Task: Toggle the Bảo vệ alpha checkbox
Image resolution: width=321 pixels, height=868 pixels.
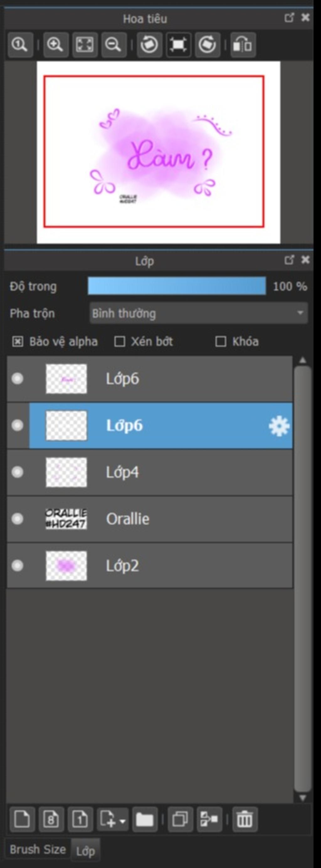Action: 18,342
